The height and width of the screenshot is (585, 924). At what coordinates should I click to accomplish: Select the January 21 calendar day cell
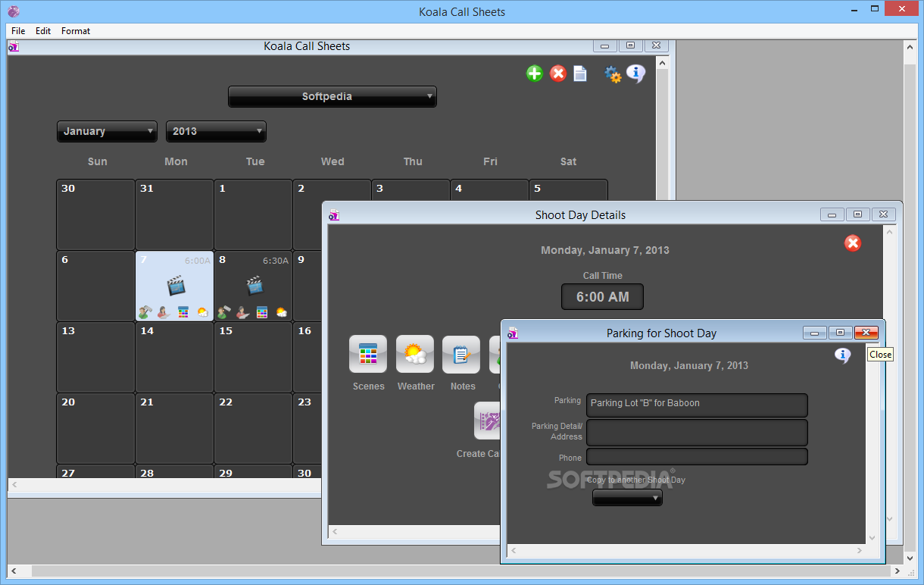pyautogui.click(x=174, y=428)
